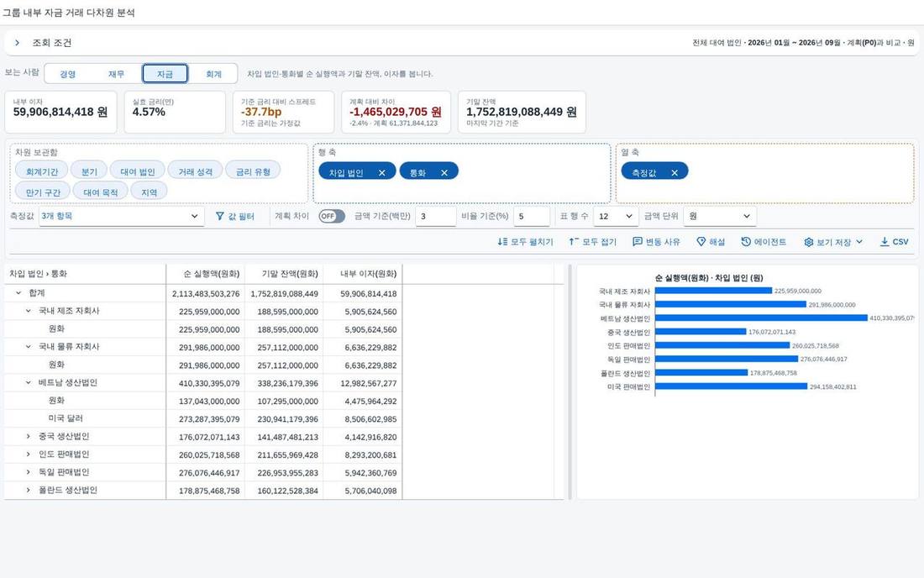
Task: Open the 실효 금리(연) KPI card
Action: [x=175, y=112]
